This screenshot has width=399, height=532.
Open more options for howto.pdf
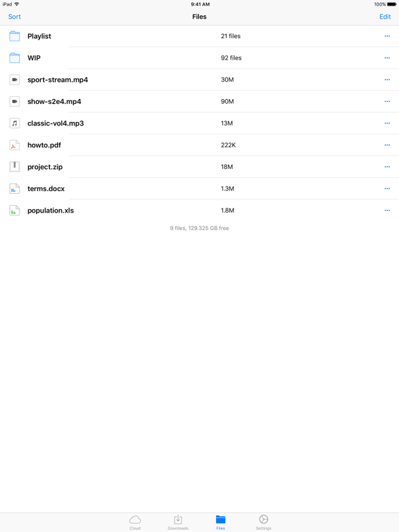(x=387, y=145)
